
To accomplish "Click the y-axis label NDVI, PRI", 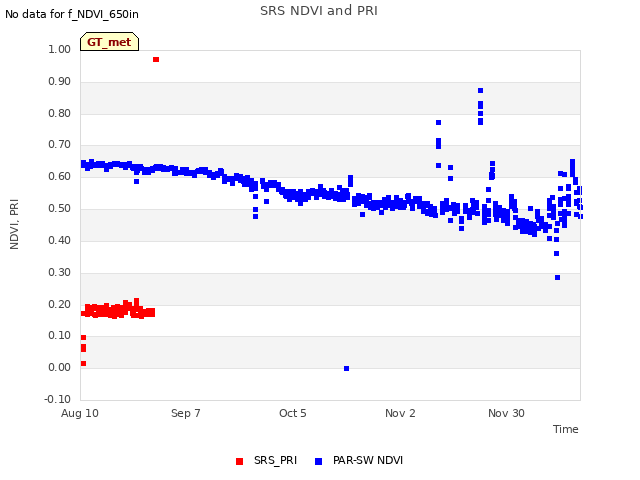I will (x=14, y=224).
